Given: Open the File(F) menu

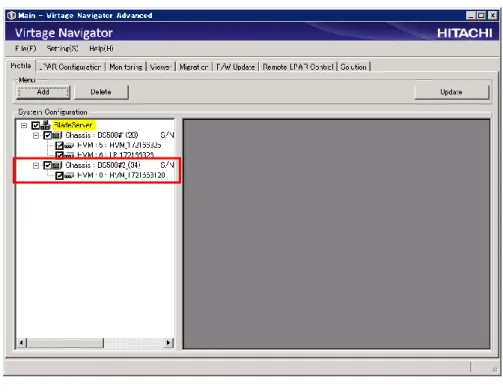Looking at the screenshot, I should point(25,49).
